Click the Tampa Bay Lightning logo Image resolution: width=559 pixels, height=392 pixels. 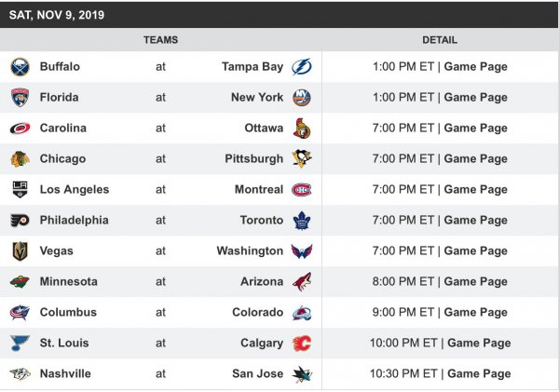[302, 67]
